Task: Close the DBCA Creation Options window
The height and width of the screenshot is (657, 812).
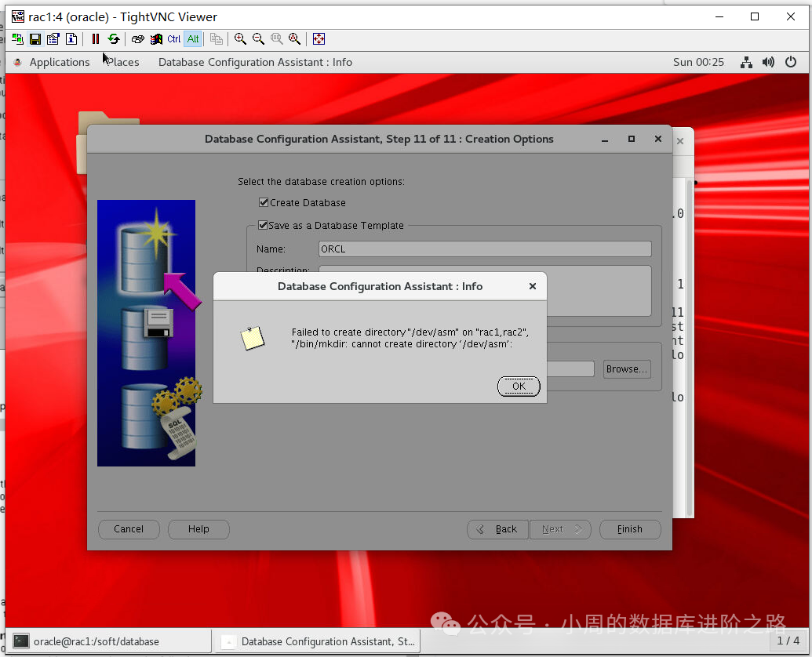Action: tap(658, 139)
